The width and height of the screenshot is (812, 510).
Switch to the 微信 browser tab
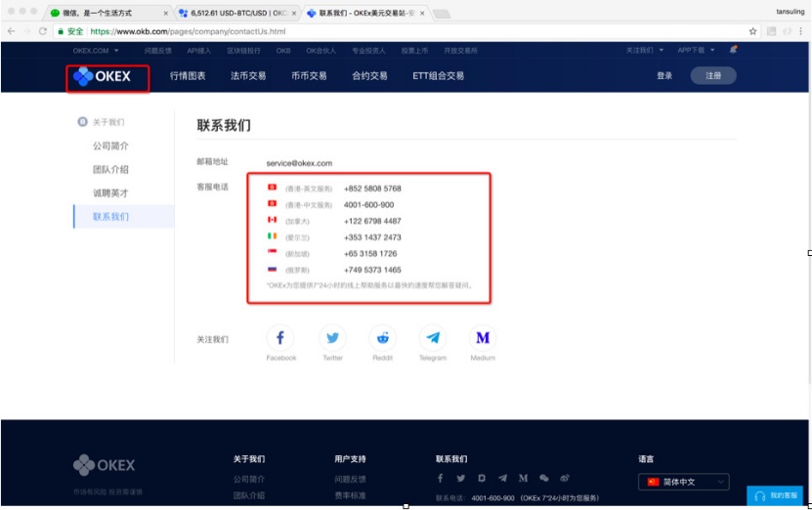click(108, 13)
